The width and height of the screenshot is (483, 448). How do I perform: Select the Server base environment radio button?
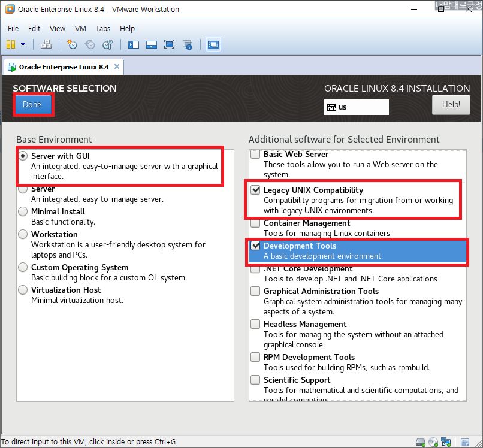point(23,189)
